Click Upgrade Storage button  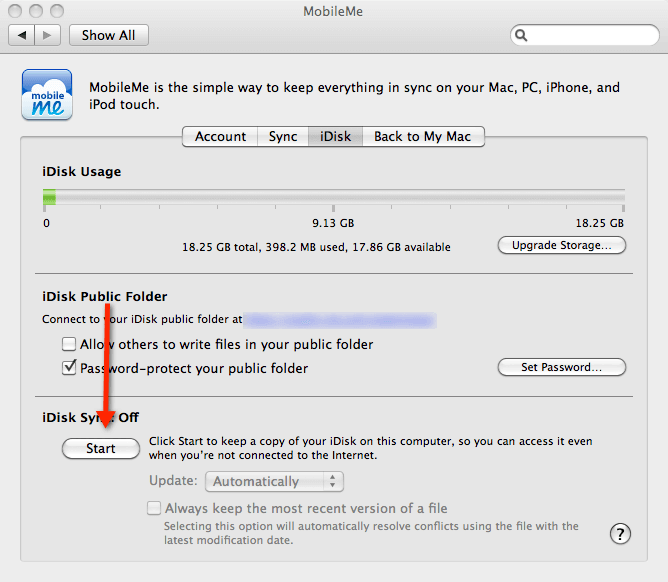coord(561,245)
